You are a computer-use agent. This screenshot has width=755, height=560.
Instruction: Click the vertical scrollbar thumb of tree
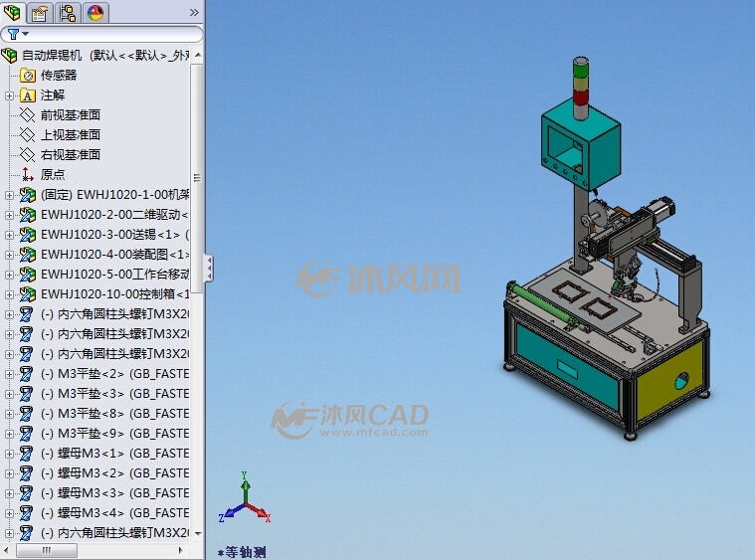pyautogui.click(x=197, y=177)
